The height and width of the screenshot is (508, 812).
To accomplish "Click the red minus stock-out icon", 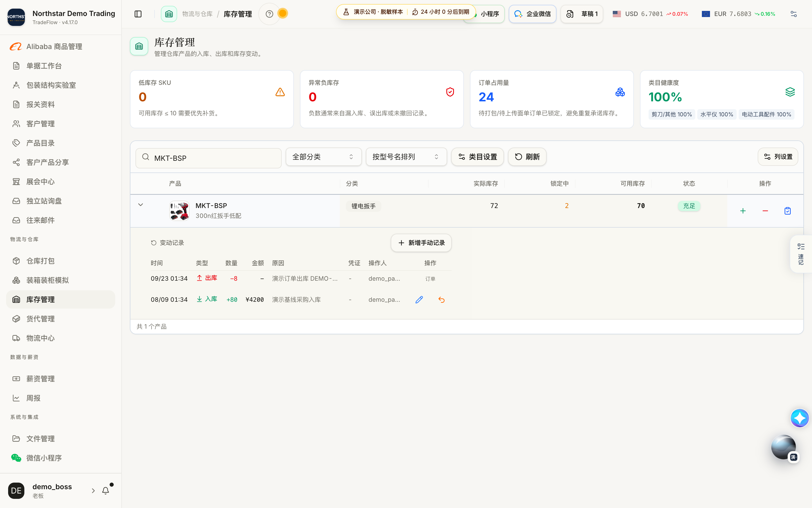I will [765, 211].
